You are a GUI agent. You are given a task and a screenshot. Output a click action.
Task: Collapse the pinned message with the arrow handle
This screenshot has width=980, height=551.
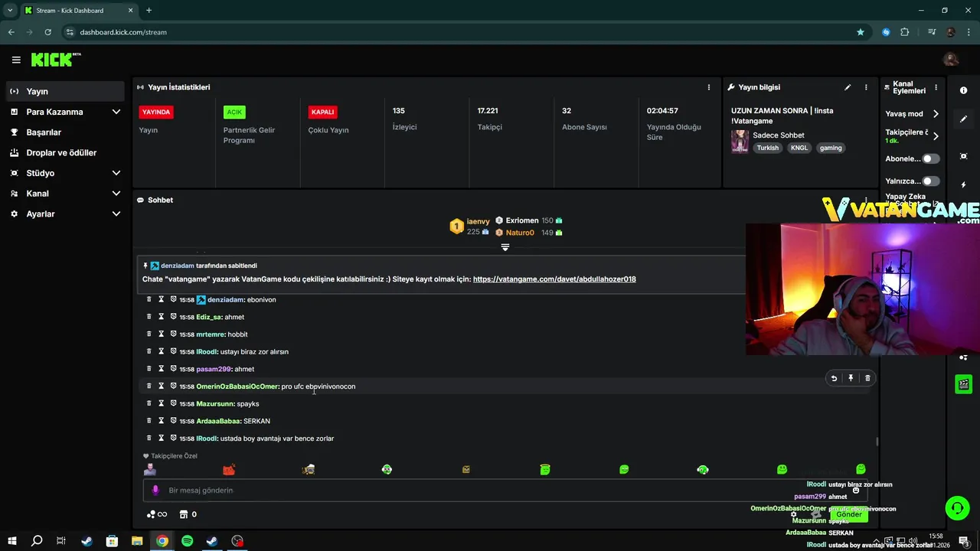(505, 247)
